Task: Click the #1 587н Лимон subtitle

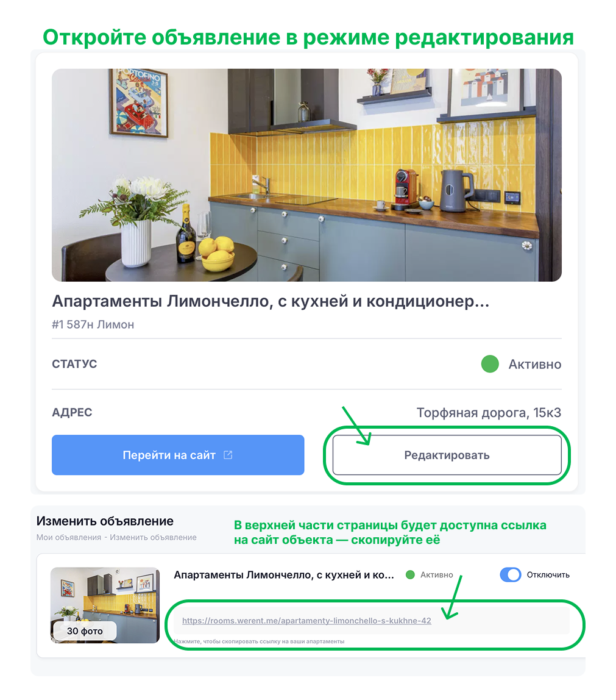Action: click(93, 324)
